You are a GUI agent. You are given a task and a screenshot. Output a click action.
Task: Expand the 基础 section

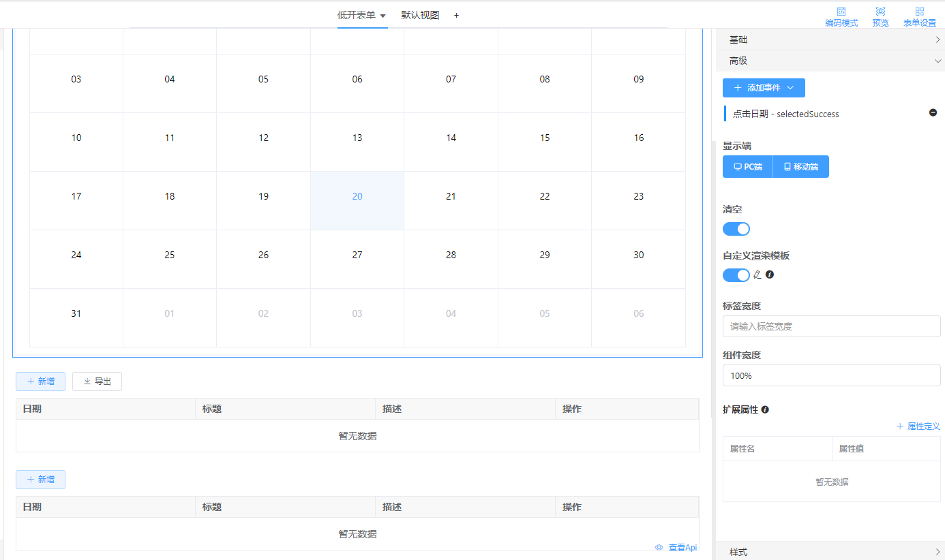830,40
